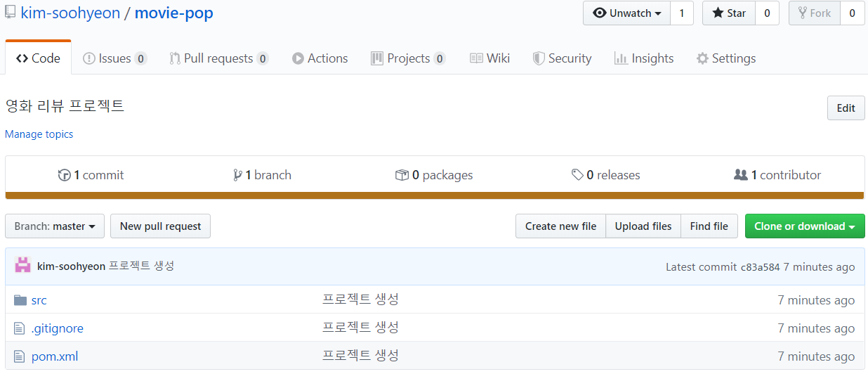Viewport: 868px width, 374px height.
Task: Click '7 minutes ago' on the src row
Action: pyautogui.click(x=816, y=300)
